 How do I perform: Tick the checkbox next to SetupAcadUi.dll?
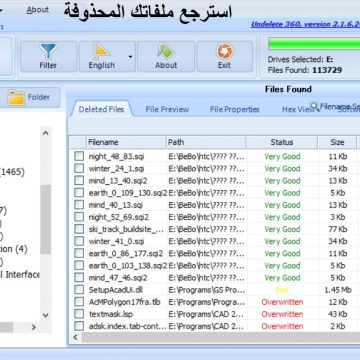pyautogui.click(x=79, y=290)
